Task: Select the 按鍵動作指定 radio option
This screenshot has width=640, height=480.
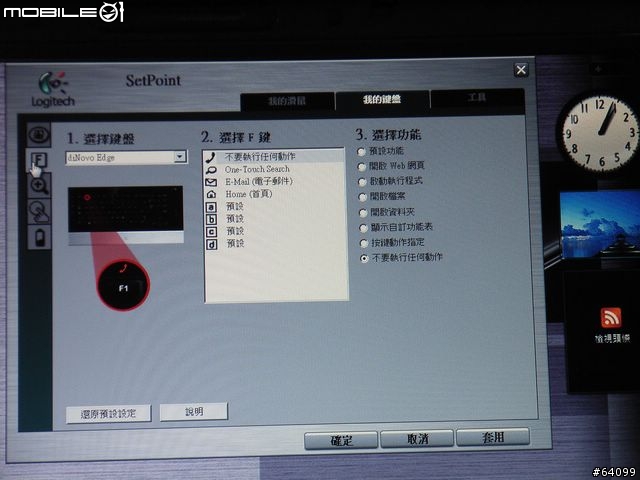Action: (x=364, y=243)
